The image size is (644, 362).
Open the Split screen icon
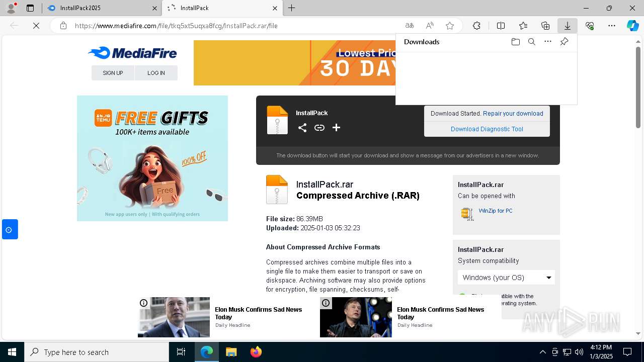501,26
